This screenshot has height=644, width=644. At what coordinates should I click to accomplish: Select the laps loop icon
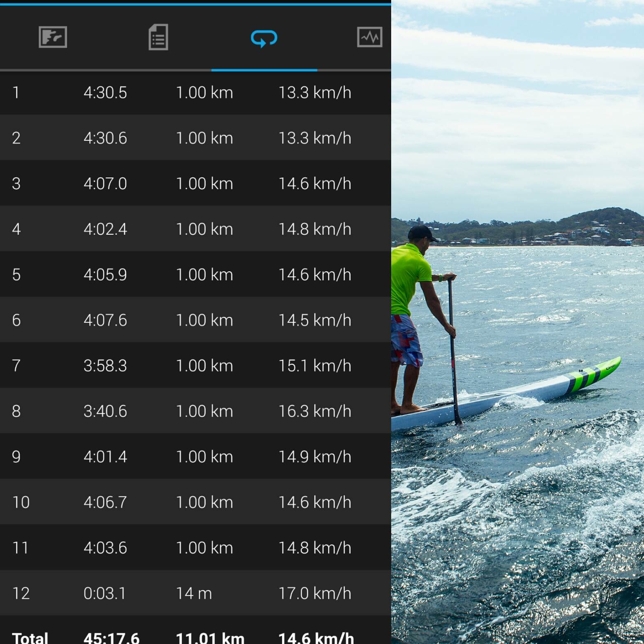pyautogui.click(x=264, y=38)
